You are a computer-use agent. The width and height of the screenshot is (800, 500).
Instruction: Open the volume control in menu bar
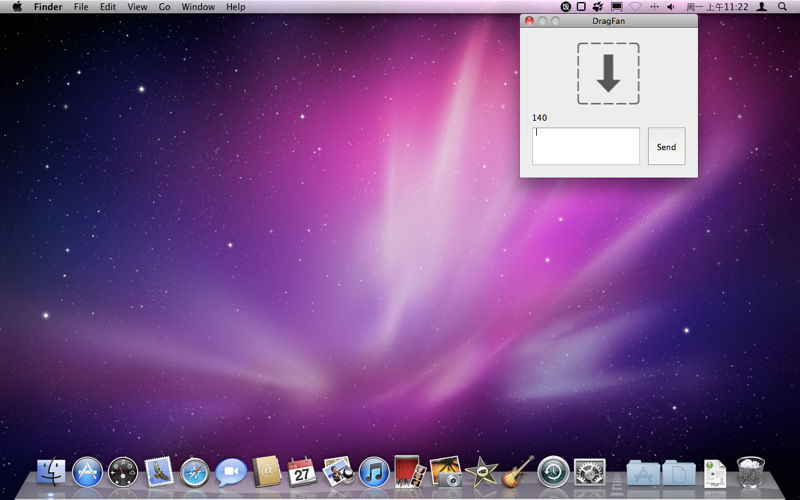[671, 7]
